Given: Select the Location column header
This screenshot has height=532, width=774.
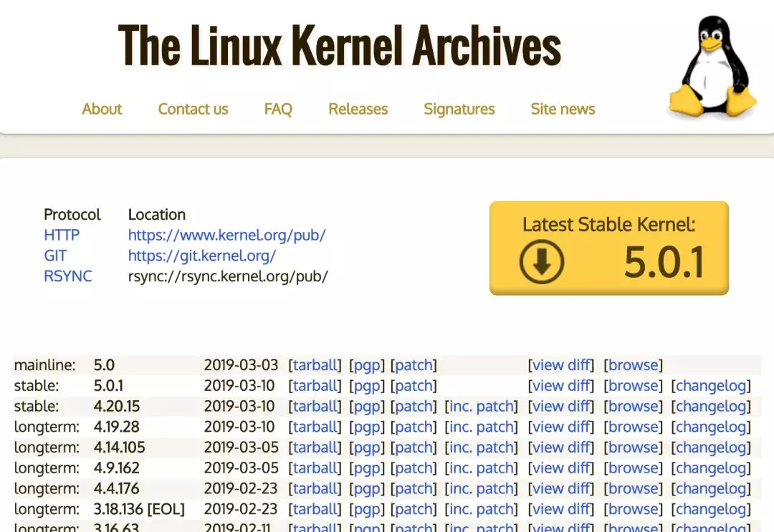Looking at the screenshot, I should 157,215.
